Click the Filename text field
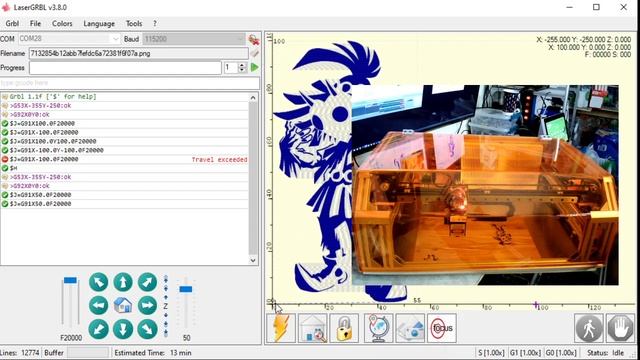This screenshot has height=360, width=640. (x=138, y=53)
